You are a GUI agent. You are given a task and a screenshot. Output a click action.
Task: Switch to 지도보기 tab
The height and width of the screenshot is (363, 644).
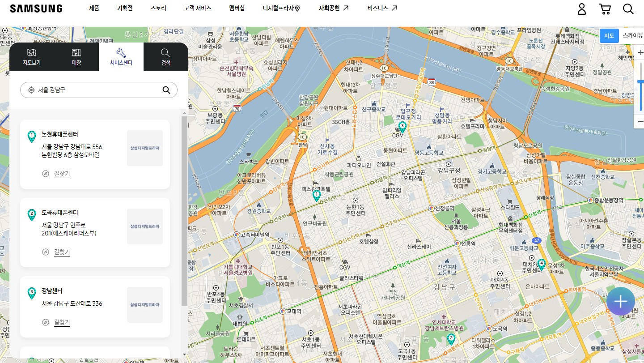click(32, 57)
